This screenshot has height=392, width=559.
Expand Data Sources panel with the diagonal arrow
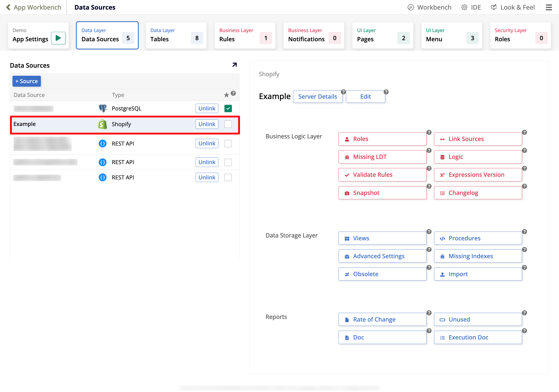point(234,65)
